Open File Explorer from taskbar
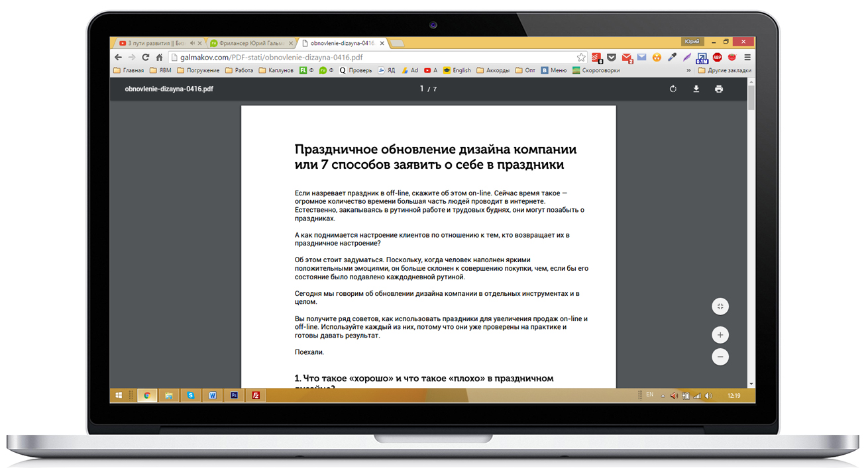 tap(169, 395)
